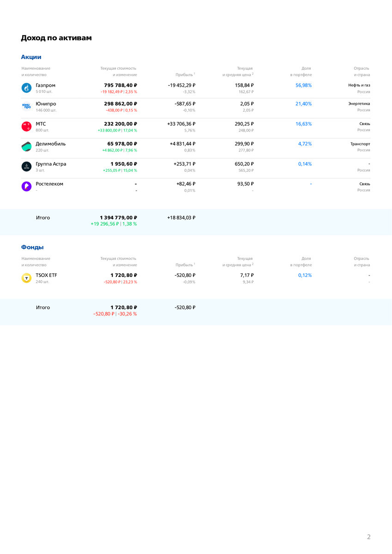The image size is (392, 554).
Task: Click Газпром industry Нефть и газ
Action: (359, 85)
